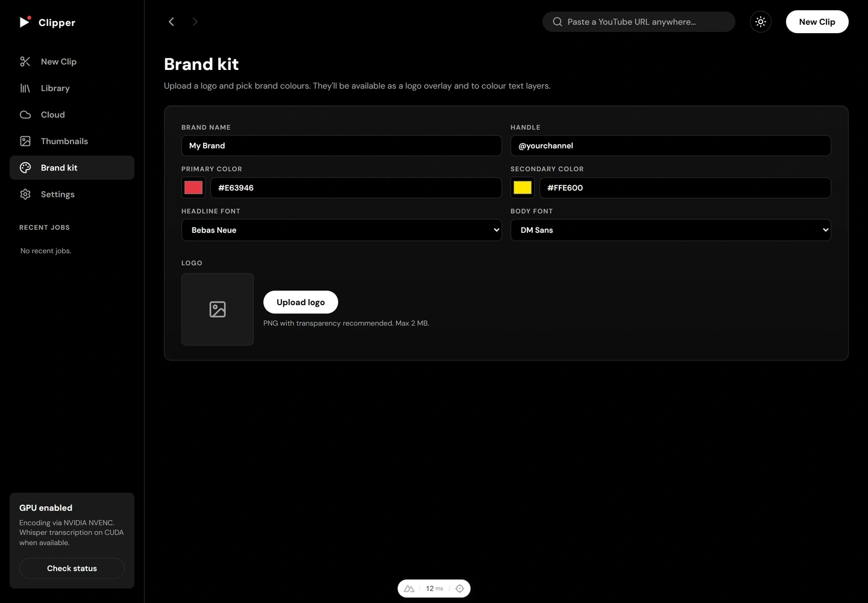Screen dimensions: 868x603
Task: Open Cloud in the sidebar
Action: coord(72,115)
